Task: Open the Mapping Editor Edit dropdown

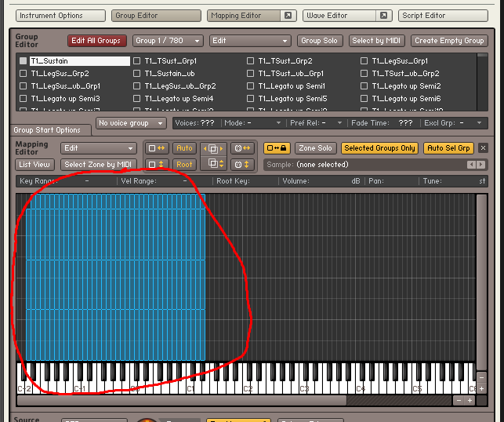Action: 98,148
